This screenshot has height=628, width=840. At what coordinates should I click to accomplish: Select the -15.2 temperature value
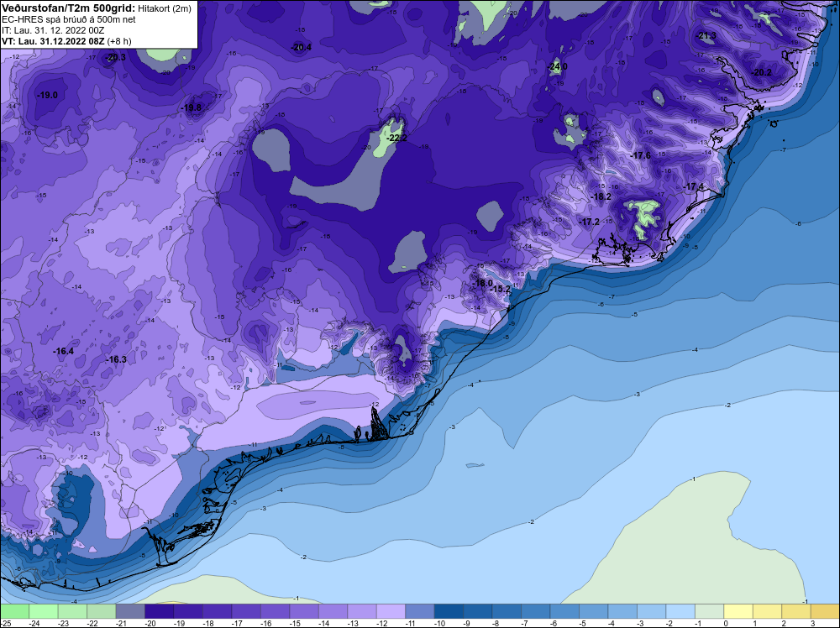(x=501, y=289)
